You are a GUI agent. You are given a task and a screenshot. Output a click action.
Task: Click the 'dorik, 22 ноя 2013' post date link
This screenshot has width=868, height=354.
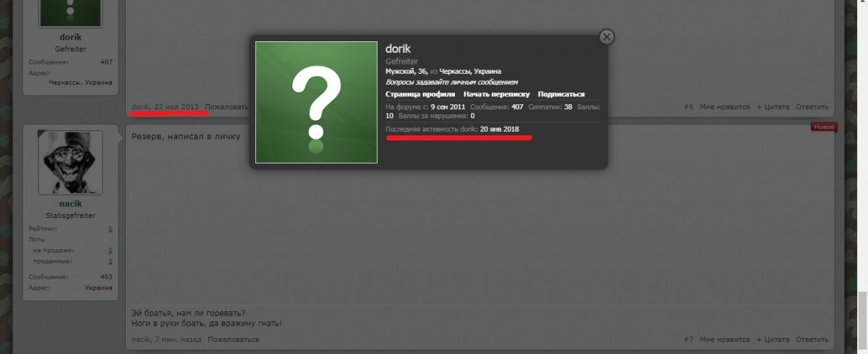pos(165,107)
